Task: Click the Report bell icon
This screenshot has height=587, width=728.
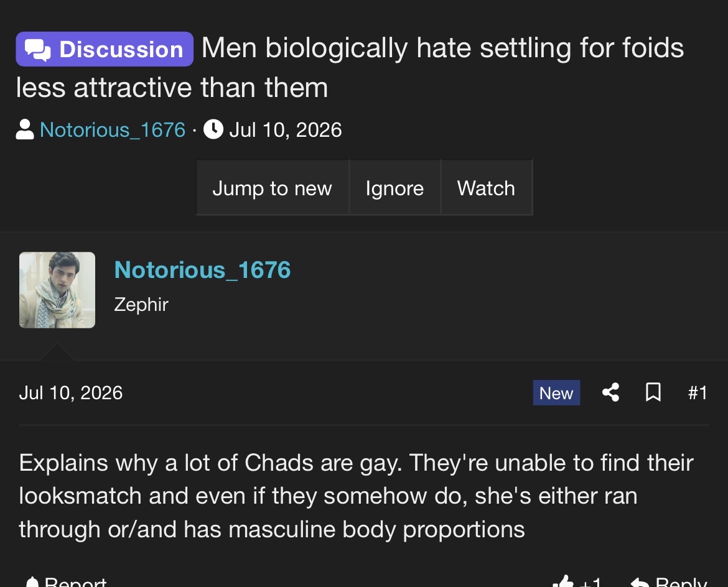Action: pyautogui.click(x=32, y=582)
